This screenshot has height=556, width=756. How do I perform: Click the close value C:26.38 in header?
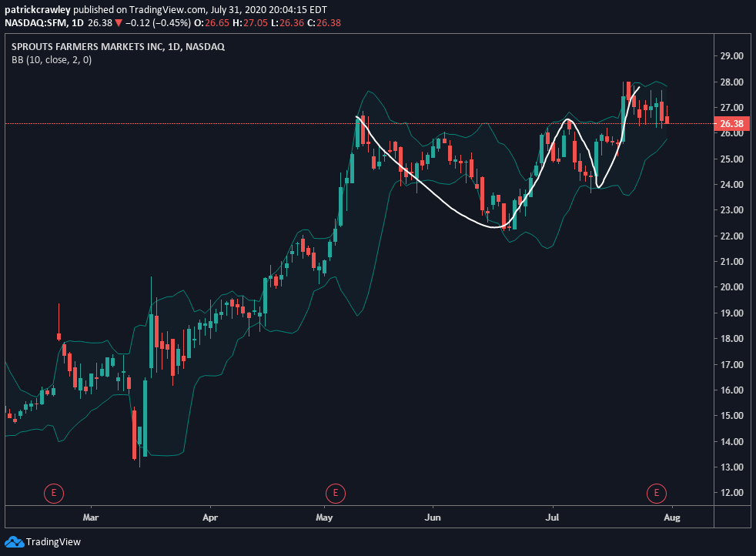[x=324, y=22]
